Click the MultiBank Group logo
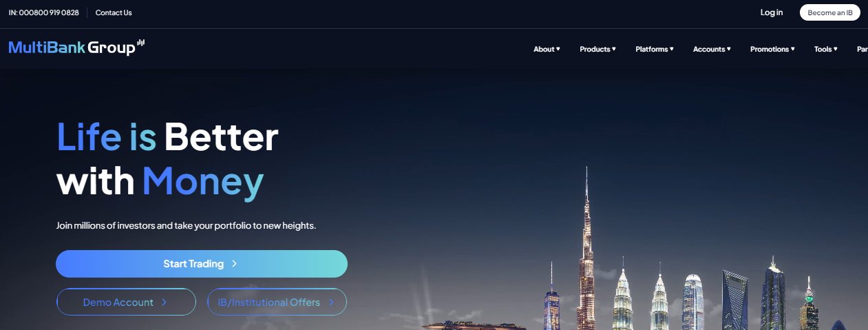The width and height of the screenshot is (868, 330). (x=76, y=47)
